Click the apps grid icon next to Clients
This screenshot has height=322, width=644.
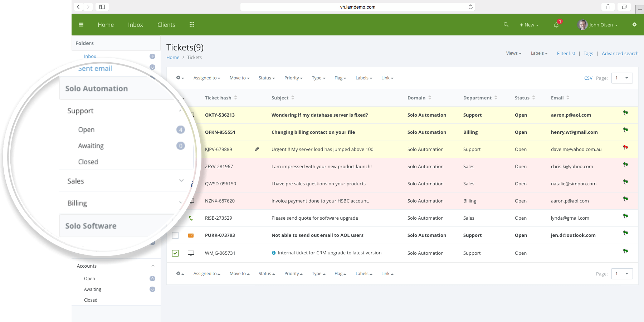coord(192,24)
